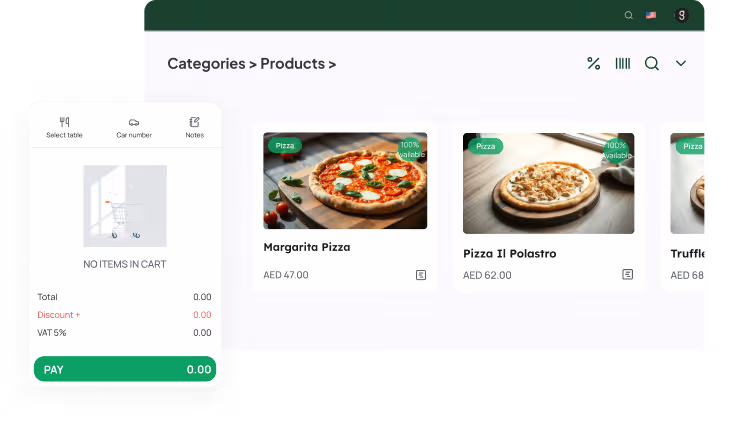The height and width of the screenshot is (421, 754).
Task: Expand the chevron next to product search
Action: pos(681,63)
